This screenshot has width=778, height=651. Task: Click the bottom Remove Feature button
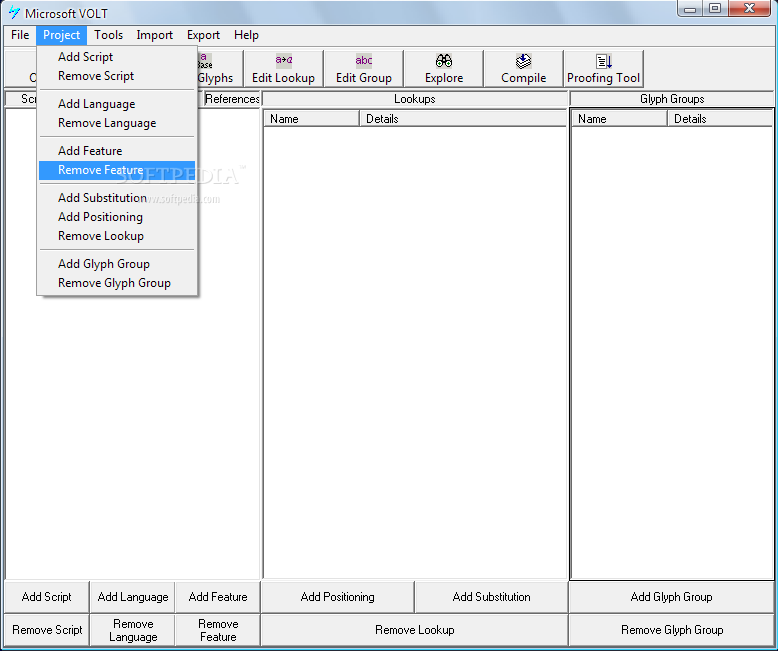pos(218,630)
